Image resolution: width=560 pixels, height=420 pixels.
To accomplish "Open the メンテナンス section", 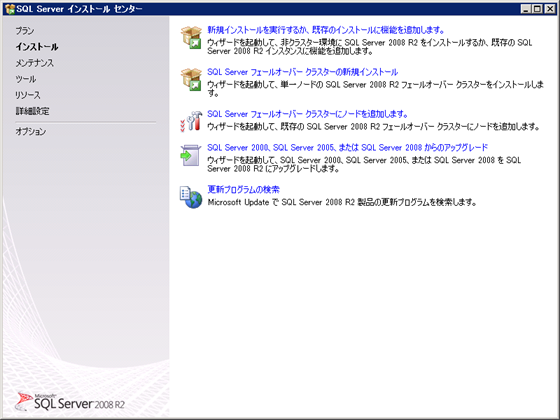I will coord(34,63).
